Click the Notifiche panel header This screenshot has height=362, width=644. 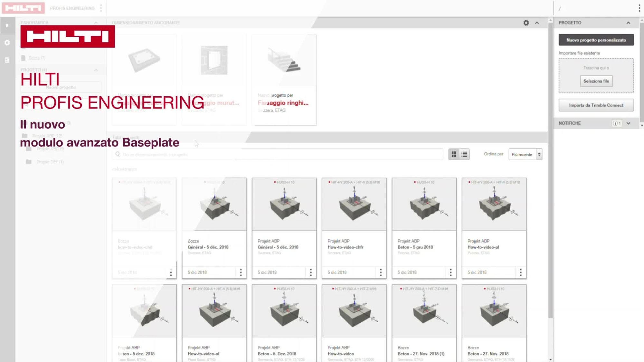[x=596, y=123]
